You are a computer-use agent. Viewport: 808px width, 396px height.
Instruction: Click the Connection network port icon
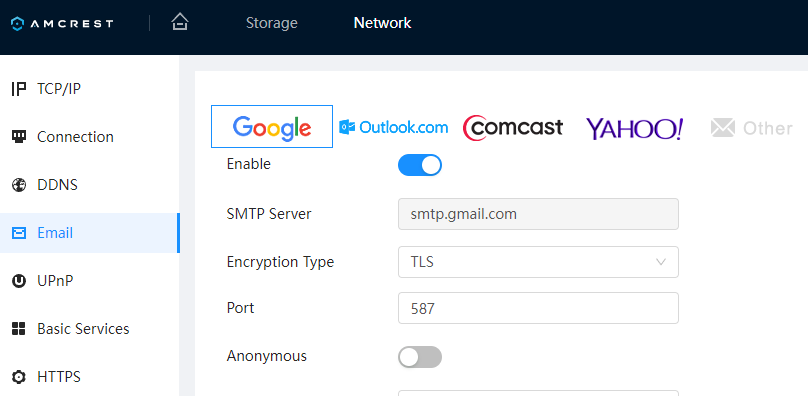pos(19,137)
